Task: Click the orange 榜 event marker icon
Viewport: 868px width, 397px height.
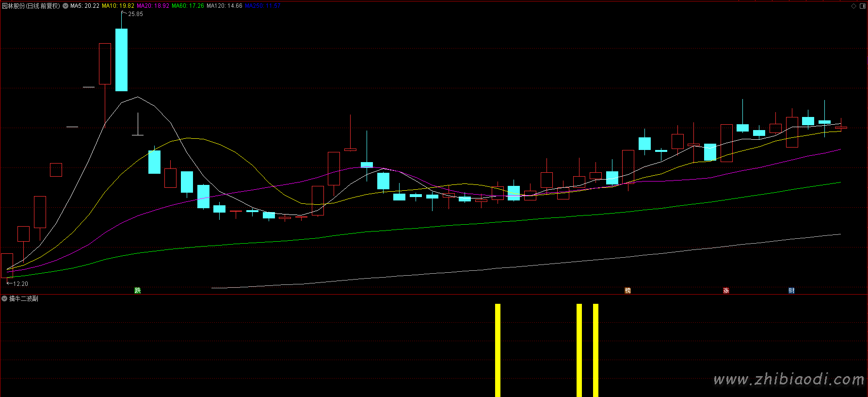Action: [x=628, y=290]
